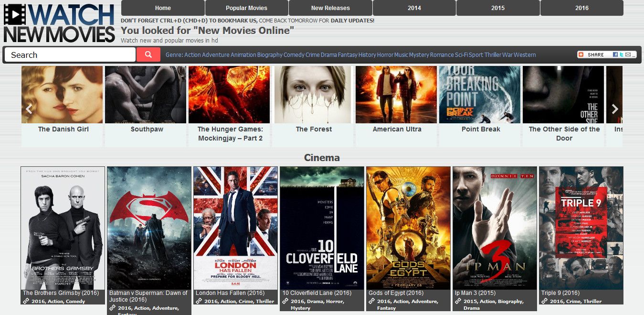Click the email envelope share icon

tap(628, 54)
